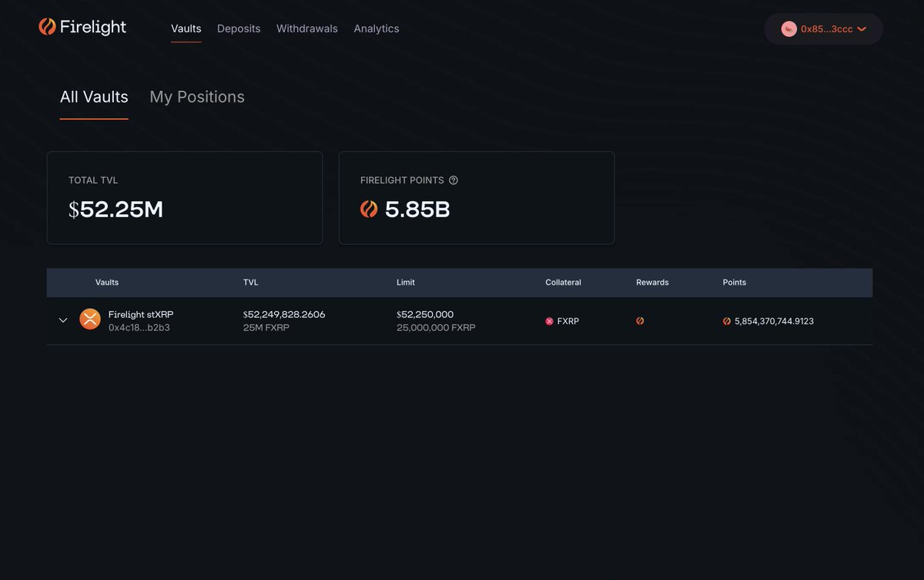924x580 pixels.
Task: Expand the Firelight stXRP vault row
Action: 63,320
